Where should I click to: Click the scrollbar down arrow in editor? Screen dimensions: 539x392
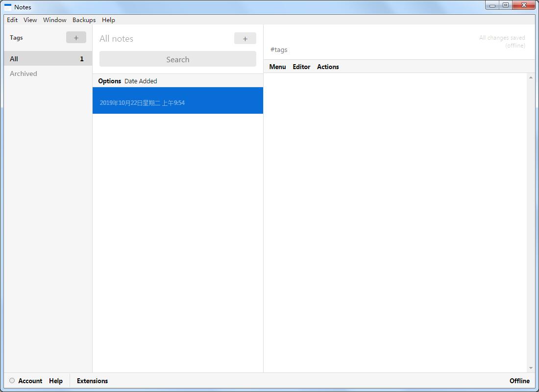tap(531, 368)
